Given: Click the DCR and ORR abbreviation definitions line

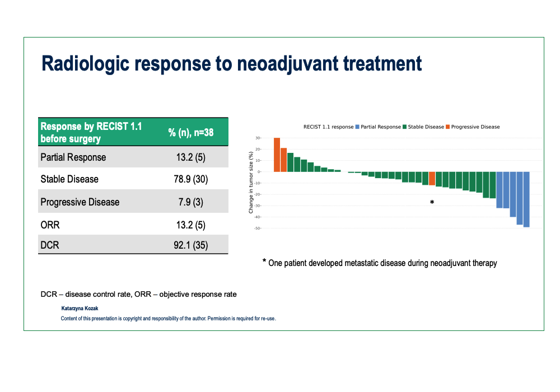Looking at the screenshot, I should tap(138, 294).
